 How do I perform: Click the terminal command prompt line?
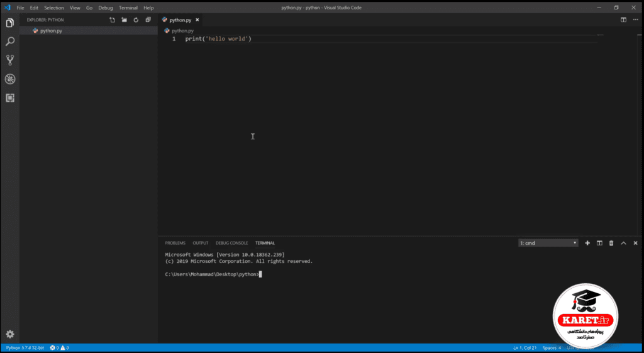[x=213, y=274]
